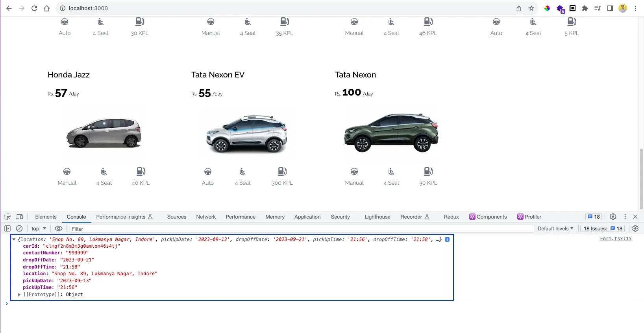Click the Honda Jazz car image
This screenshot has width=644, height=333.
coord(104,133)
